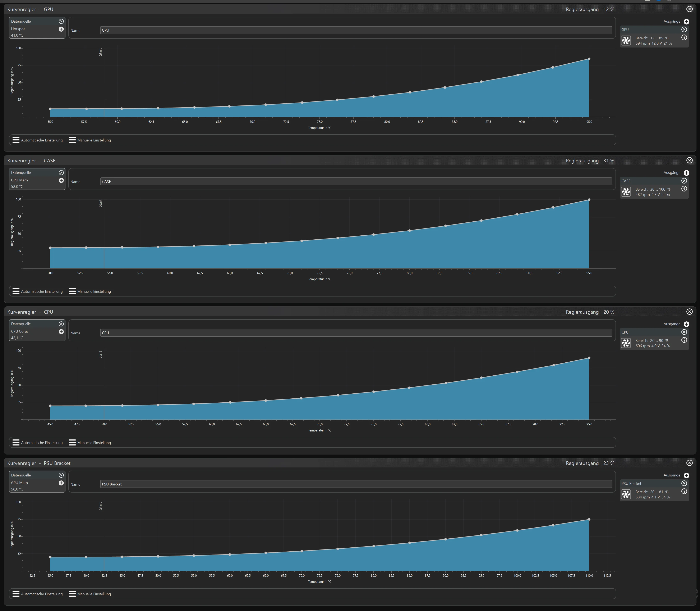Remove the Hotspot data source in GPU controller
700x611 pixels.
(x=61, y=22)
